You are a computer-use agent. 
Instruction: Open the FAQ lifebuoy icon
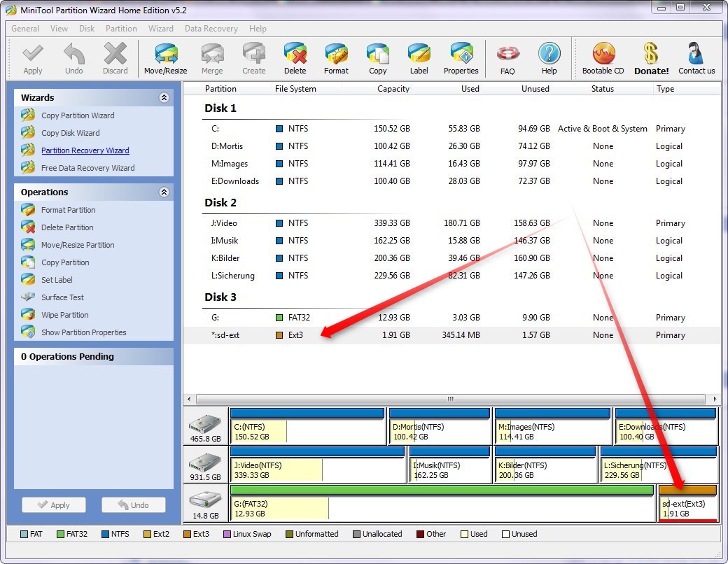pyautogui.click(x=508, y=54)
